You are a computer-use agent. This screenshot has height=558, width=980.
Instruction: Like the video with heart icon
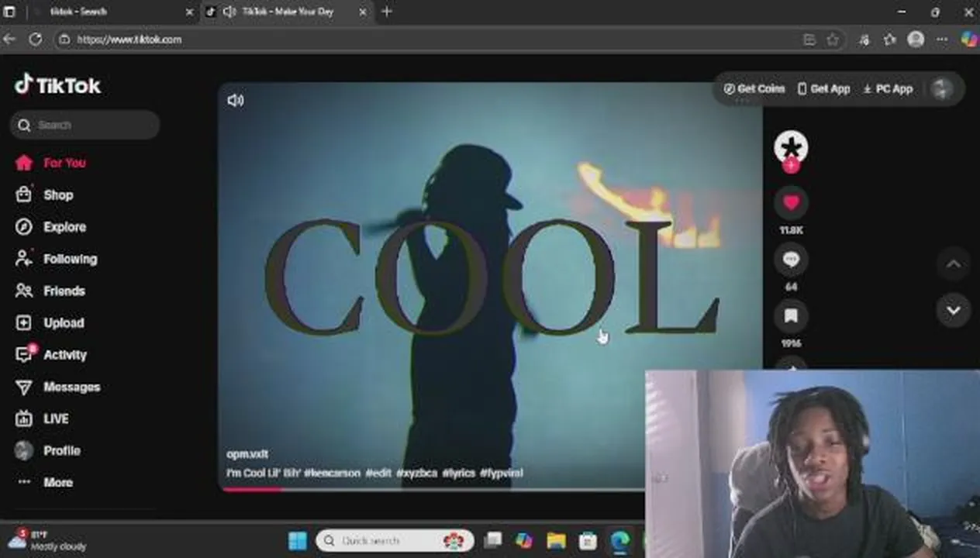click(791, 202)
